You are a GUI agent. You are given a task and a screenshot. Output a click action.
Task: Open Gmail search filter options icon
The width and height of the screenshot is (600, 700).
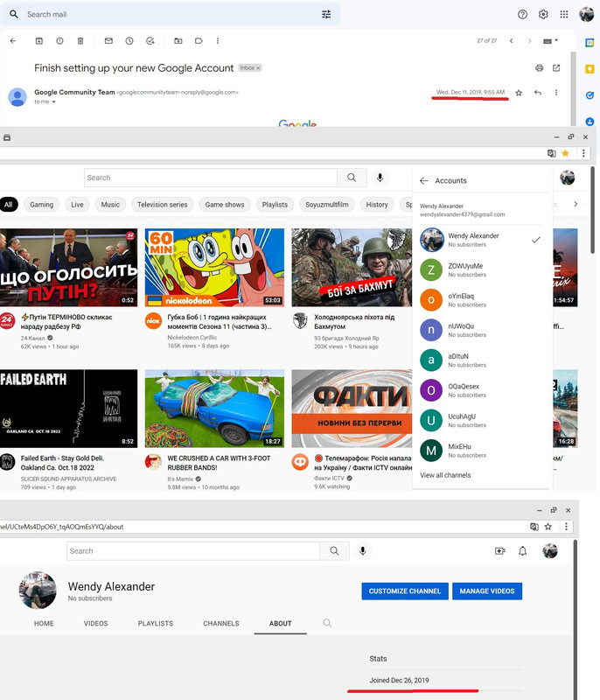tap(326, 14)
